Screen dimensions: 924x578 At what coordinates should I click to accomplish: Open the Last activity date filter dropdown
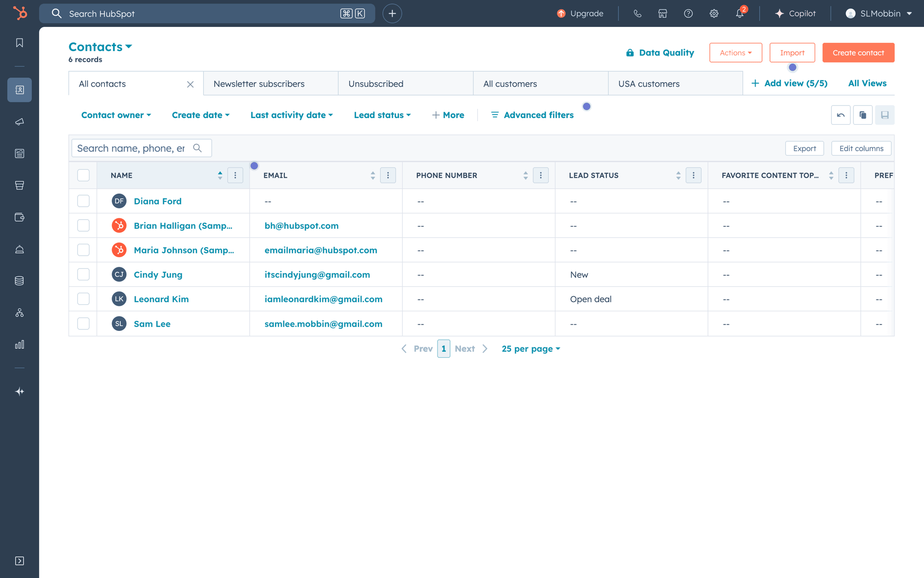tap(292, 115)
